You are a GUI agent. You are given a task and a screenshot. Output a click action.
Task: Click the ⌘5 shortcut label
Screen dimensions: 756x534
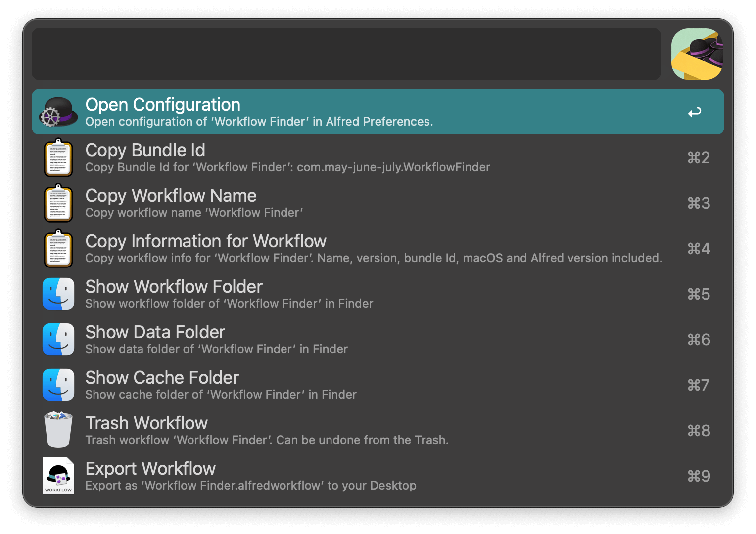point(699,294)
